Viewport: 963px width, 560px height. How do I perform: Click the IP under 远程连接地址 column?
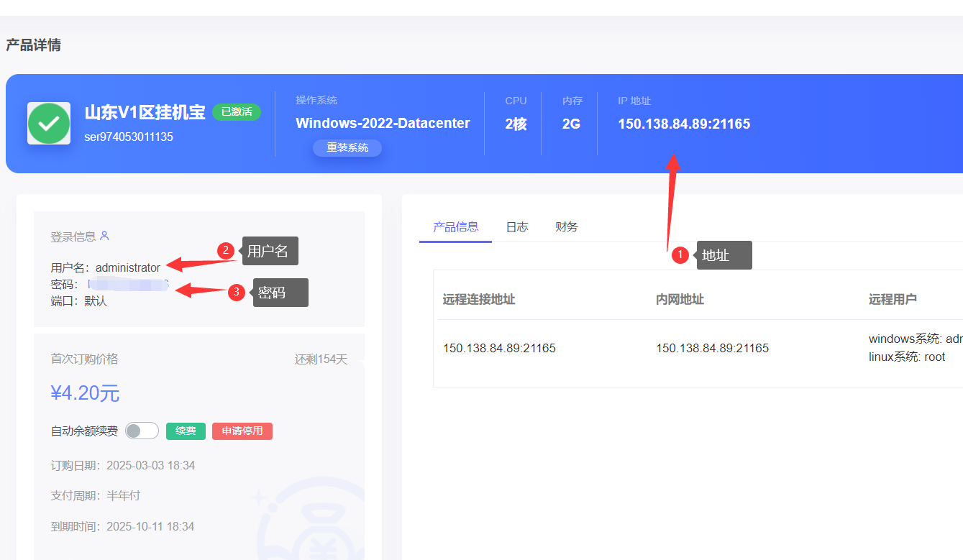(499, 348)
